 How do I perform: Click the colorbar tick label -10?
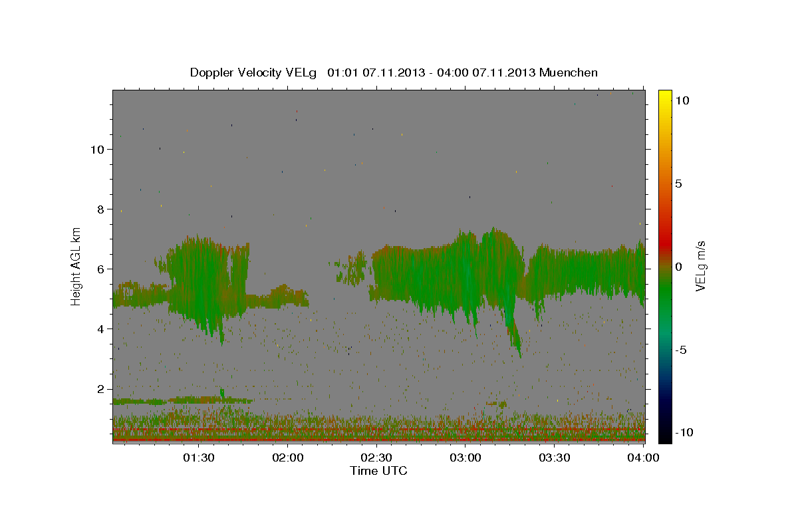pos(684,433)
